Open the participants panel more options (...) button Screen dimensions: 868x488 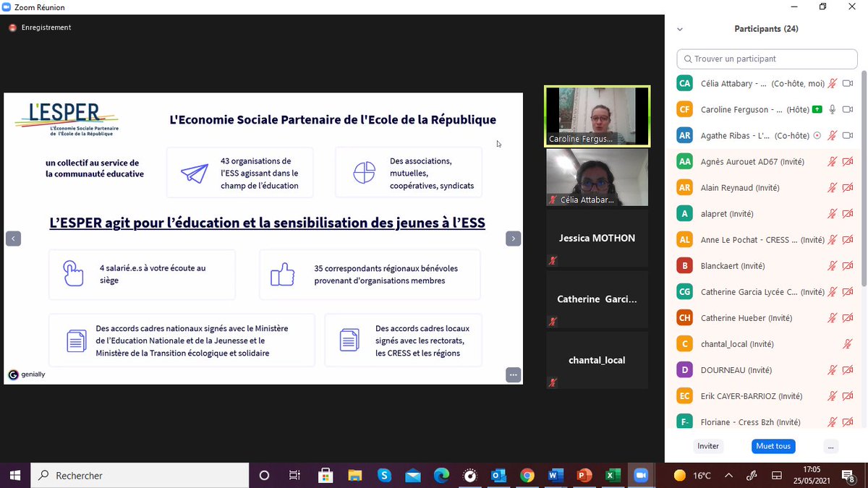point(830,446)
